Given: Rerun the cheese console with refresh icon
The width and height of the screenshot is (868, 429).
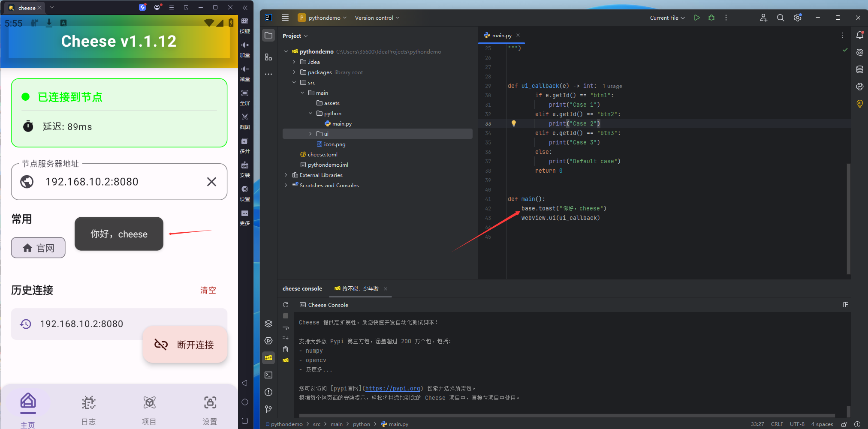Looking at the screenshot, I should coord(286,305).
